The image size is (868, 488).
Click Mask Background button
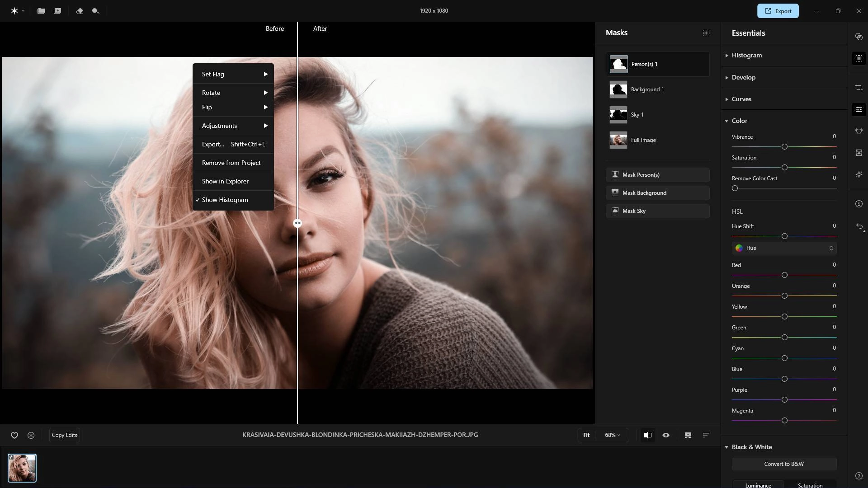pos(657,193)
